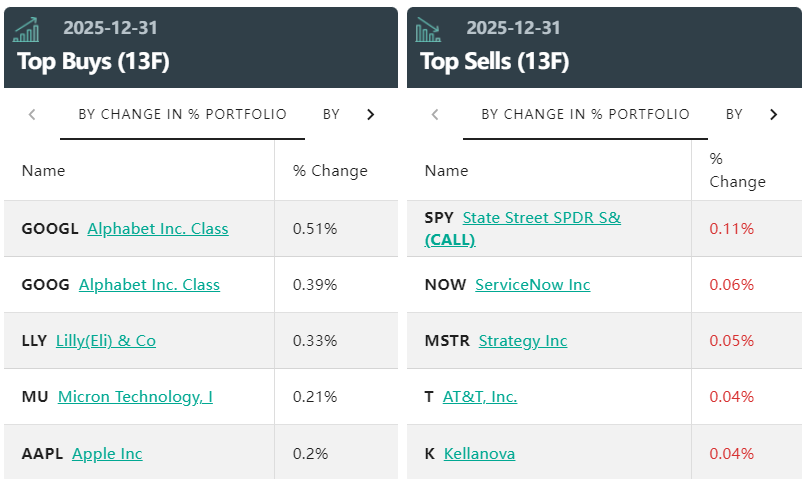Open the GOOGL Alphabet Inc. Class link
Viewport: 802px width, 479px height.
coord(158,228)
